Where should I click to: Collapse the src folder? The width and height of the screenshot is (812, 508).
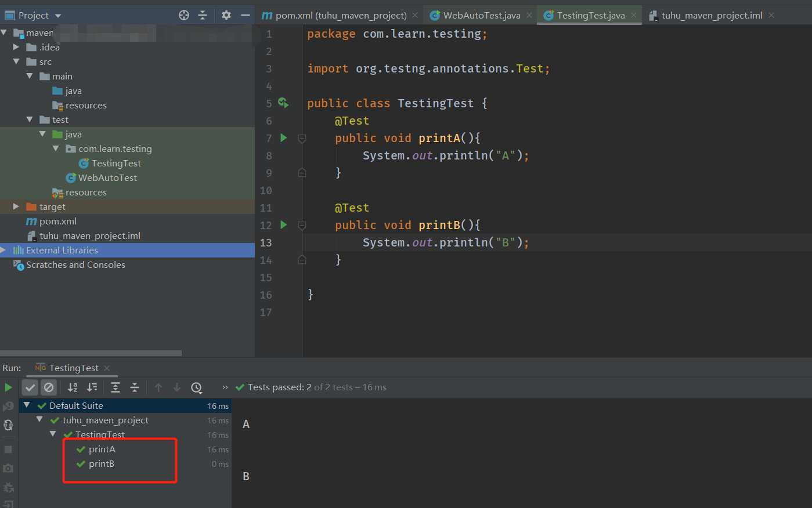click(16, 61)
